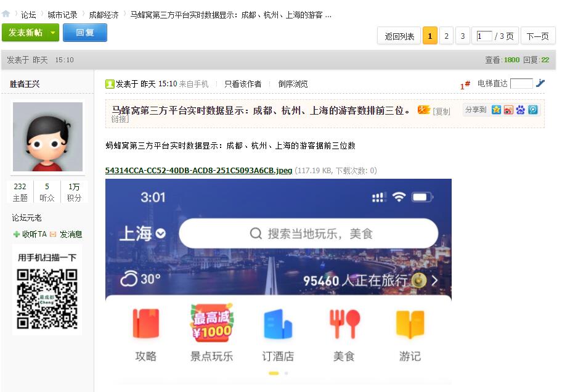Click the embedded Mafengwo app screenshot
This screenshot has height=392, width=570.
[x=279, y=282]
